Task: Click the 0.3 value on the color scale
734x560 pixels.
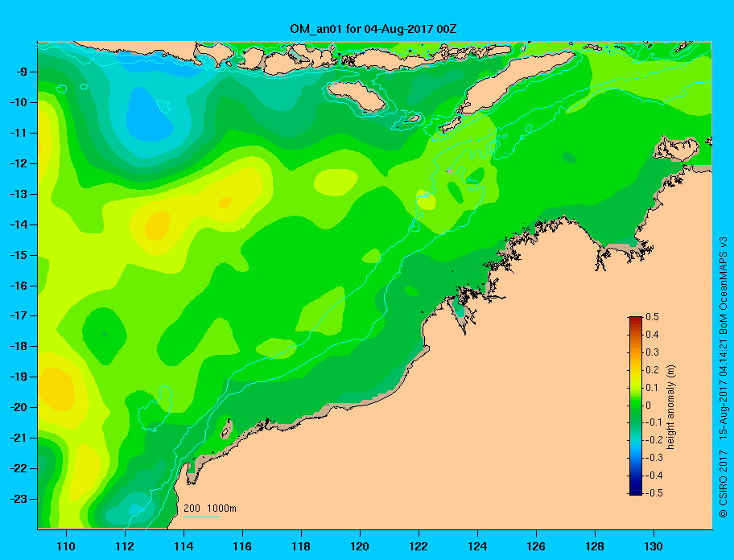Action: tap(653, 352)
